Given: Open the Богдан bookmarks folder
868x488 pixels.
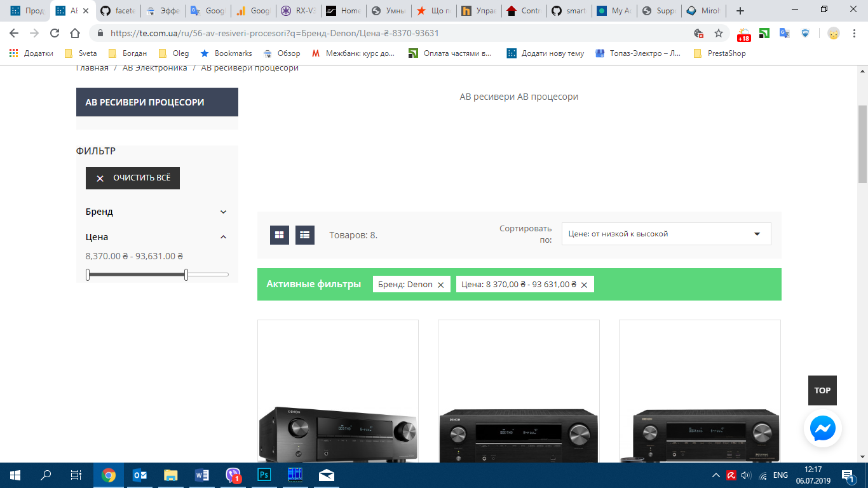Looking at the screenshot, I should (x=128, y=53).
